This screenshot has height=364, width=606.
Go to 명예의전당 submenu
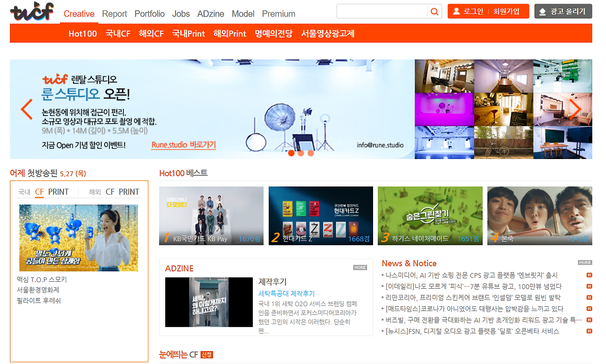click(274, 34)
